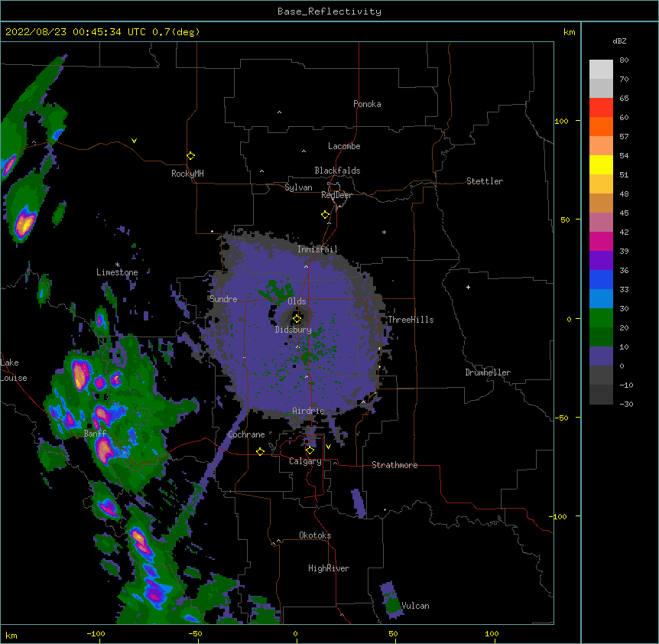
Task: Click the yellow diamond marker south of RedDeer
Action: (325, 215)
